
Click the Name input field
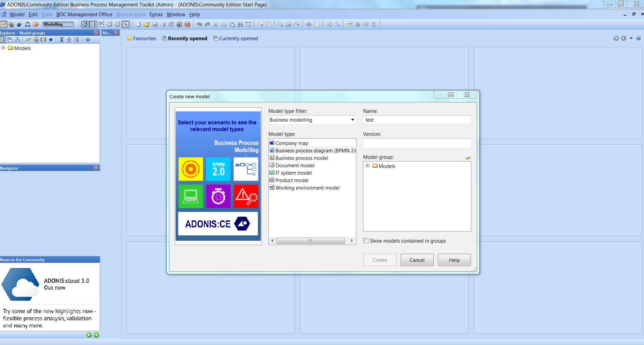417,120
